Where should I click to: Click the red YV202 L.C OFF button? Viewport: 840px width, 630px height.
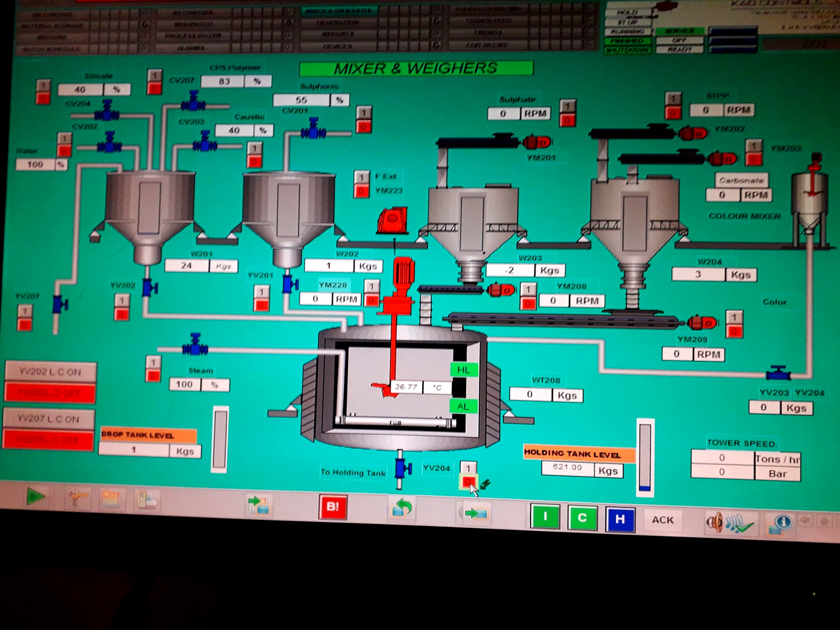(x=50, y=393)
